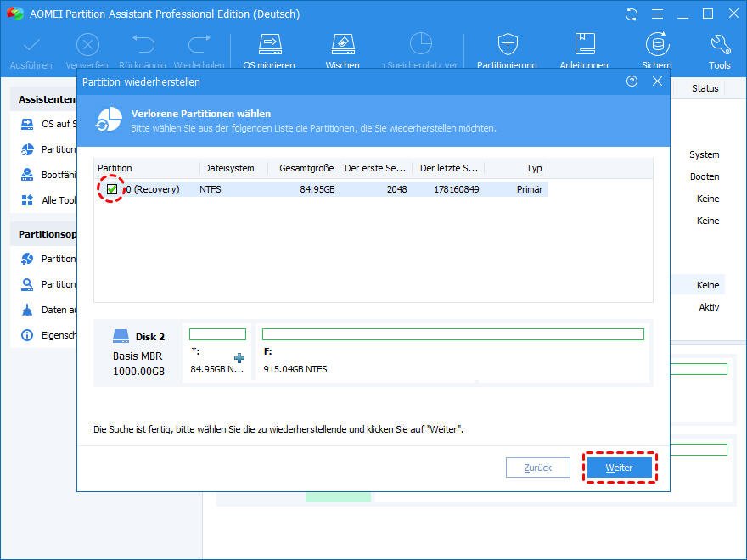Open OS migrieren tool

click(x=270, y=44)
